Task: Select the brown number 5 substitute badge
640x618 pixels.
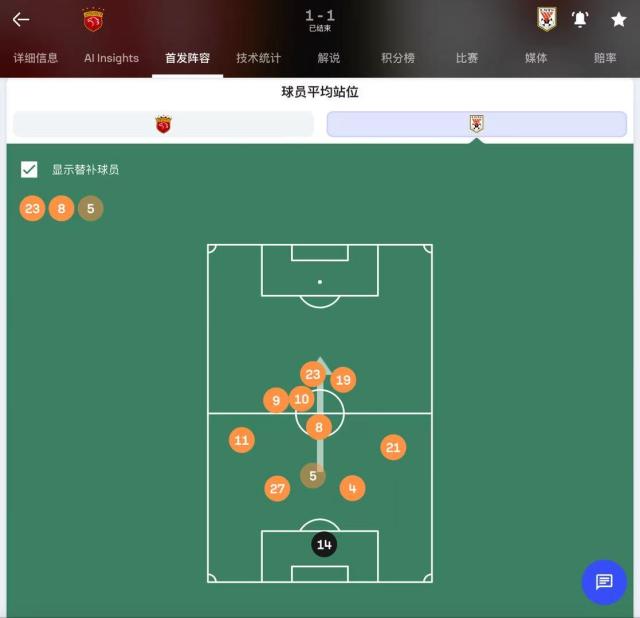Action: [91, 209]
